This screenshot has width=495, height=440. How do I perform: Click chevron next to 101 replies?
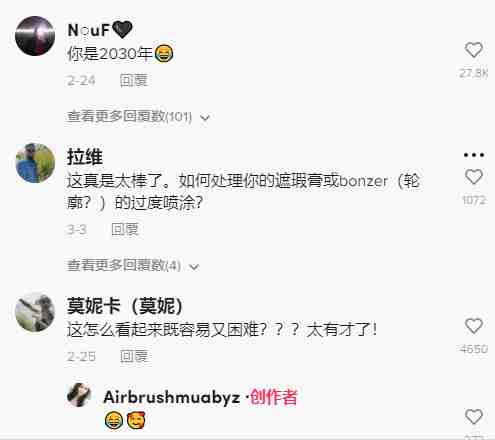[205, 118]
